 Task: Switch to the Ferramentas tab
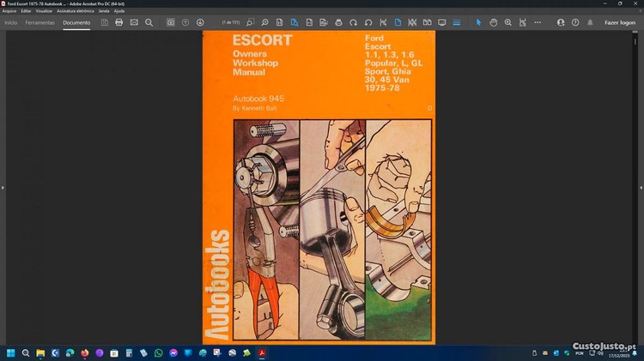39,22
